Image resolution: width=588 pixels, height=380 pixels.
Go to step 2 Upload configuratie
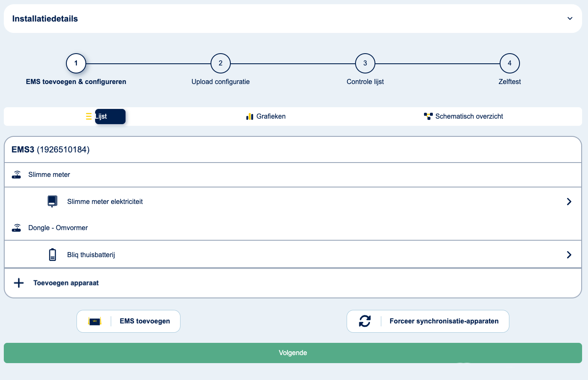pos(221,63)
